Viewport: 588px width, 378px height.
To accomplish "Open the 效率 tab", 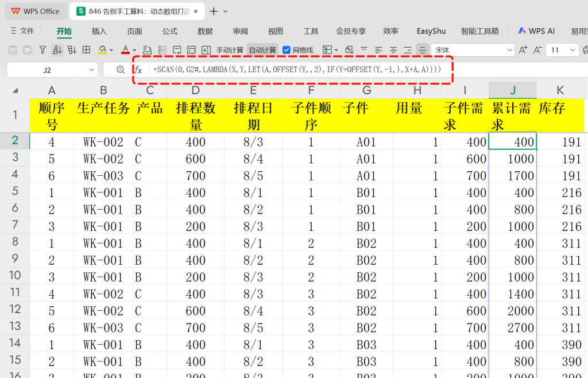I will [x=390, y=31].
